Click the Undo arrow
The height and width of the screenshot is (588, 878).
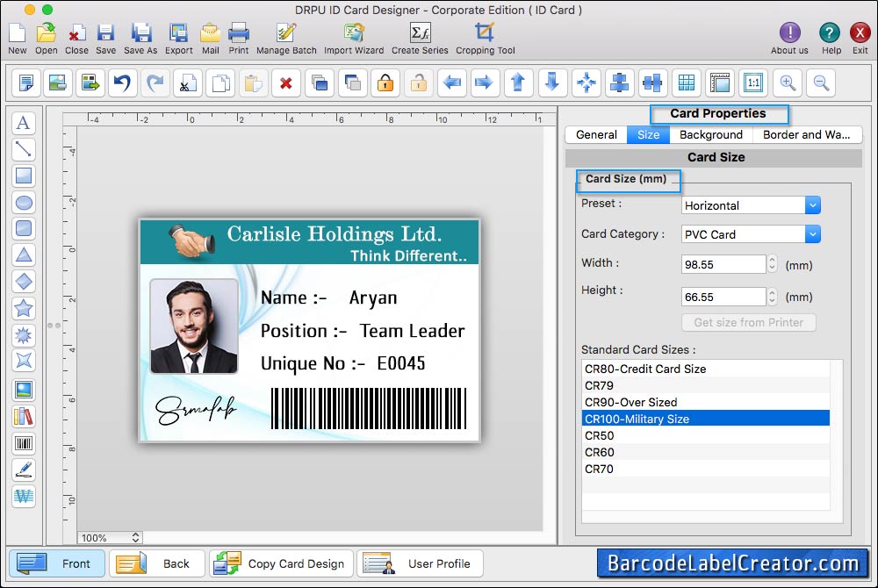pos(123,83)
